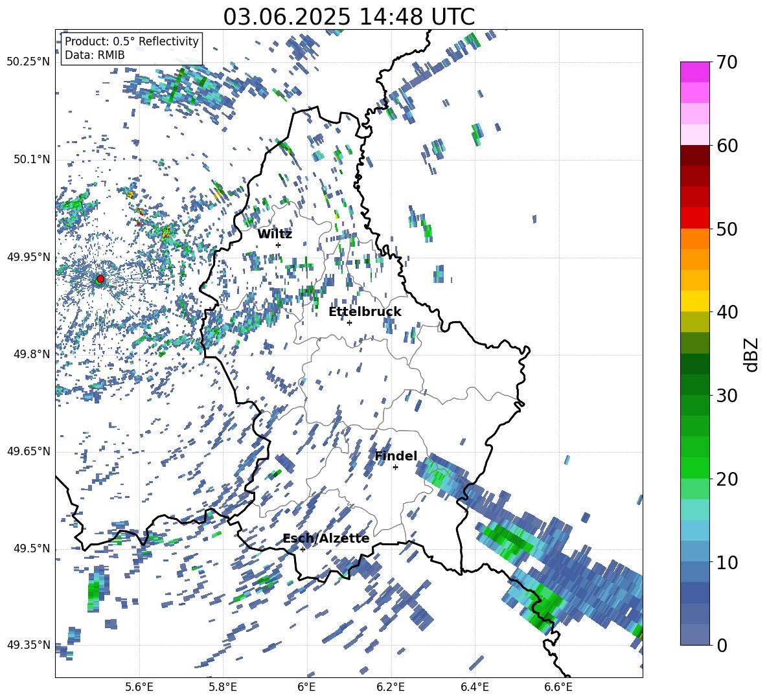
Task: Click the 'Product: 0.5° Reflectivity' text
Action: [x=132, y=41]
